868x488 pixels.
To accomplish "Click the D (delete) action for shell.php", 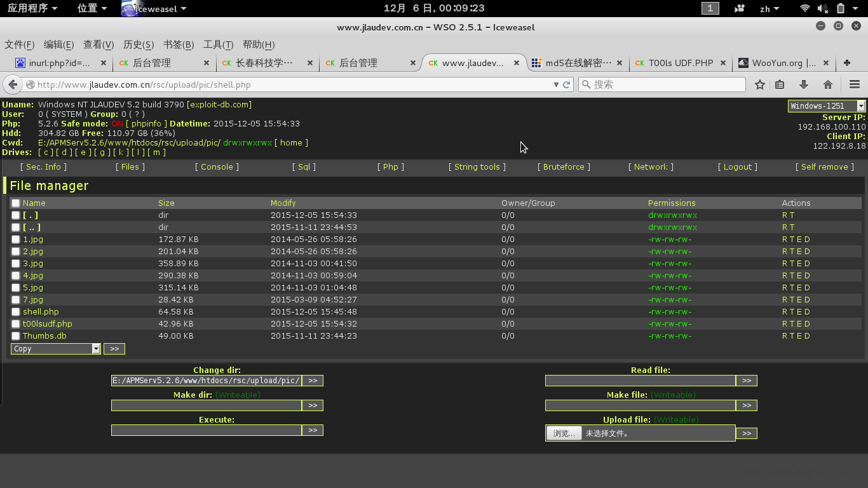I will tap(807, 312).
